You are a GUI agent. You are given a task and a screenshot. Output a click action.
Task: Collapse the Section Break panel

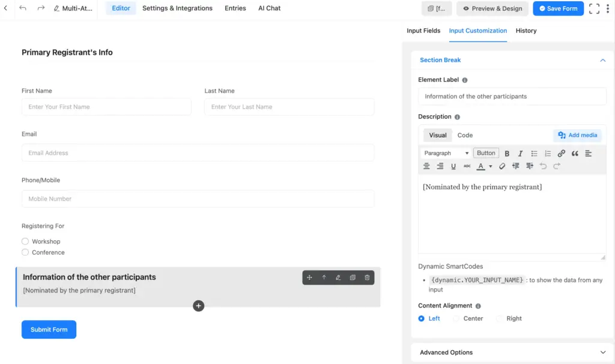[x=603, y=60]
